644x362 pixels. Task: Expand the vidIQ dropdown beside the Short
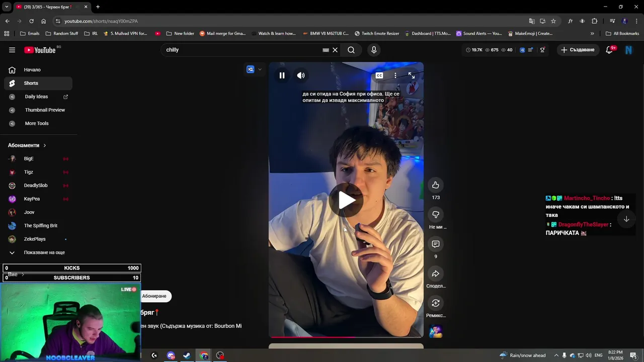260,69
